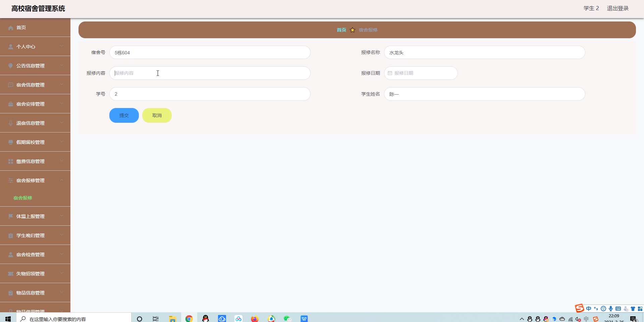The image size is (644, 322).
Task: Click the icon beside 失物招领管理
Action: coord(11,274)
